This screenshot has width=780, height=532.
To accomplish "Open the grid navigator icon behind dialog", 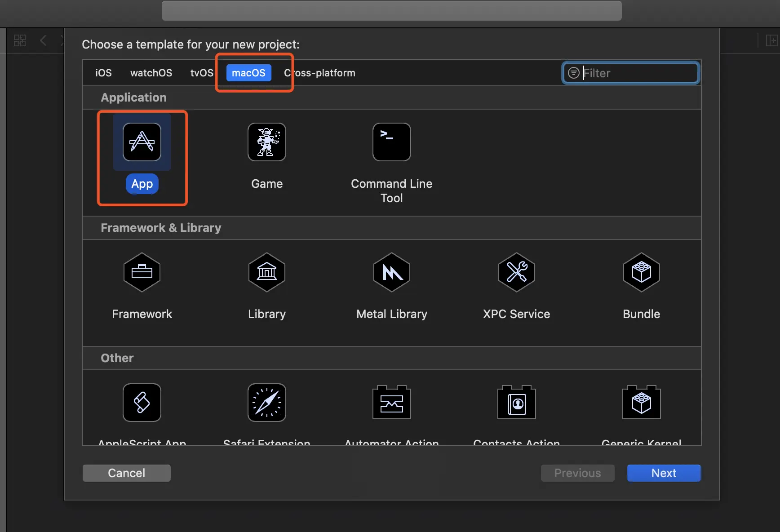I will 20,40.
